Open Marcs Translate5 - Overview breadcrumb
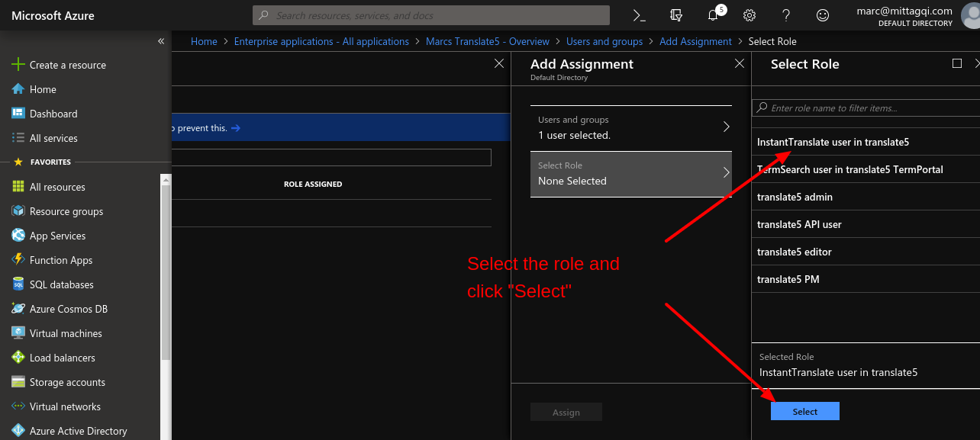Viewport: 980px width, 440px height. (488, 41)
